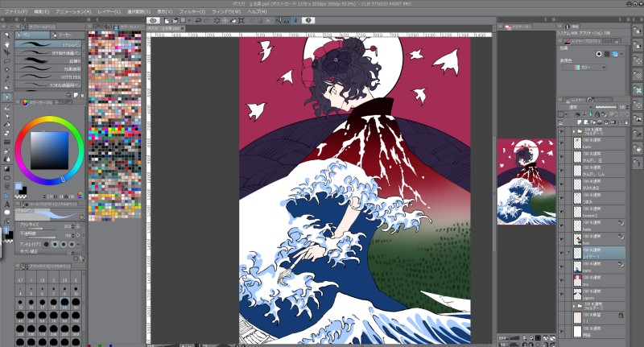Open アニメーション(A) menu
The width and height of the screenshot is (644, 347).
(x=73, y=11)
